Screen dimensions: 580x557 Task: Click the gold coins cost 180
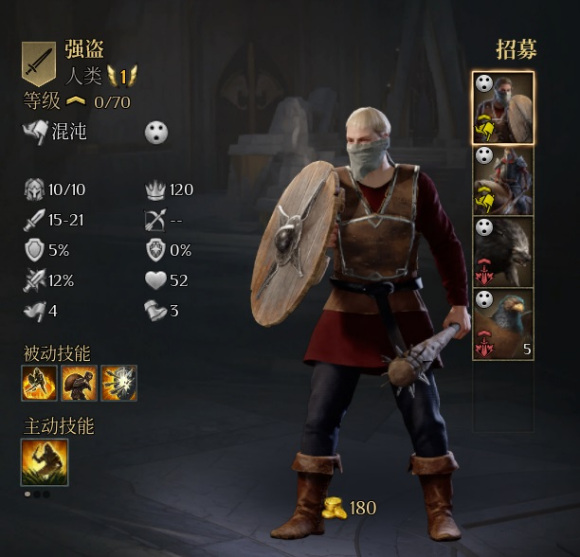pyautogui.click(x=349, y=508)
